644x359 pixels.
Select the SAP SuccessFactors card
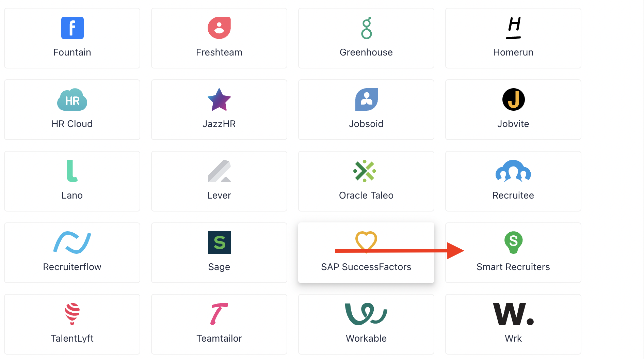click(366, 253)
